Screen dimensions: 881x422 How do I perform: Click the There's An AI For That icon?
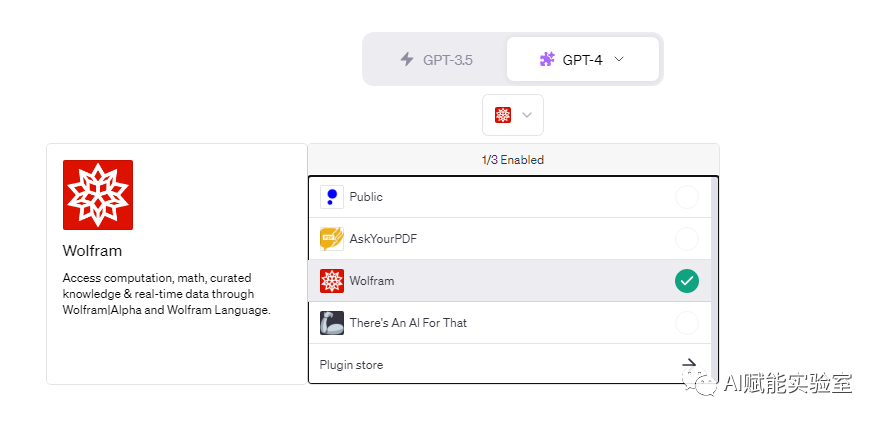point(332,323)
